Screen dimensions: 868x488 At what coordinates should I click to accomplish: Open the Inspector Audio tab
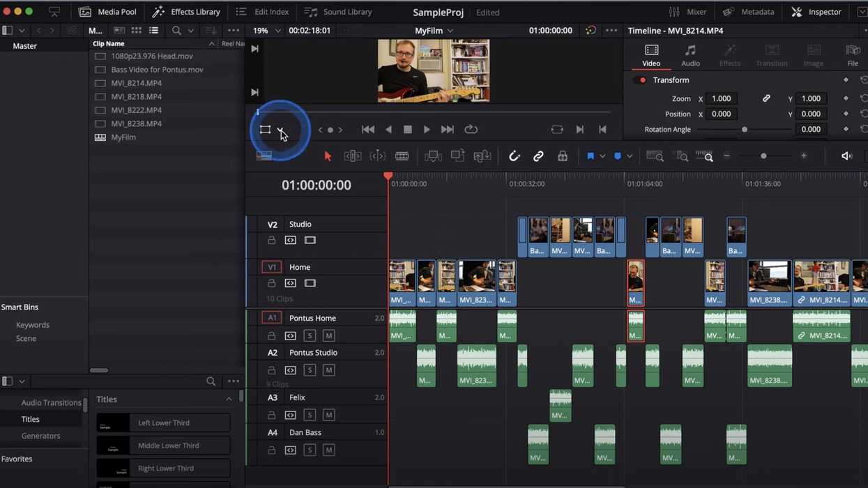(690, 56)
